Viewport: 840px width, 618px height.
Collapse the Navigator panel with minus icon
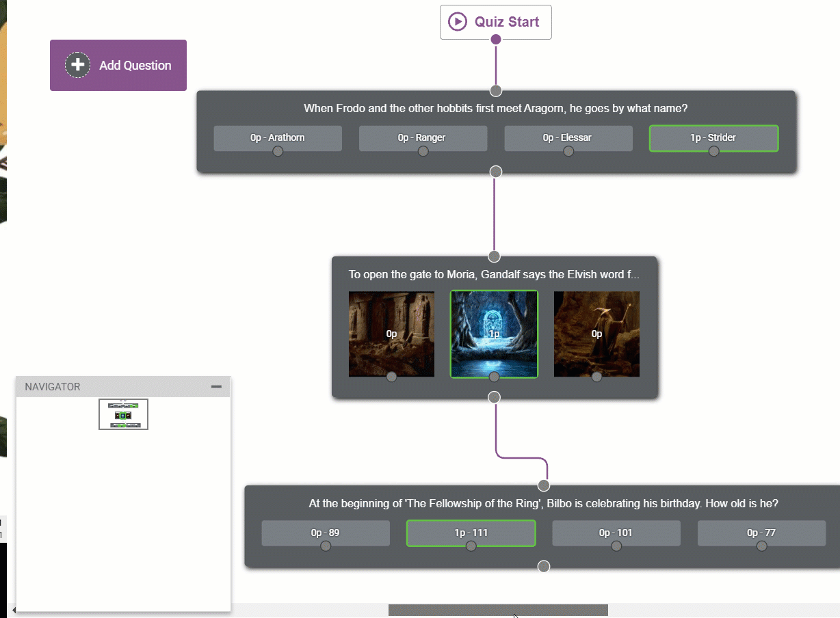(216, 387)
